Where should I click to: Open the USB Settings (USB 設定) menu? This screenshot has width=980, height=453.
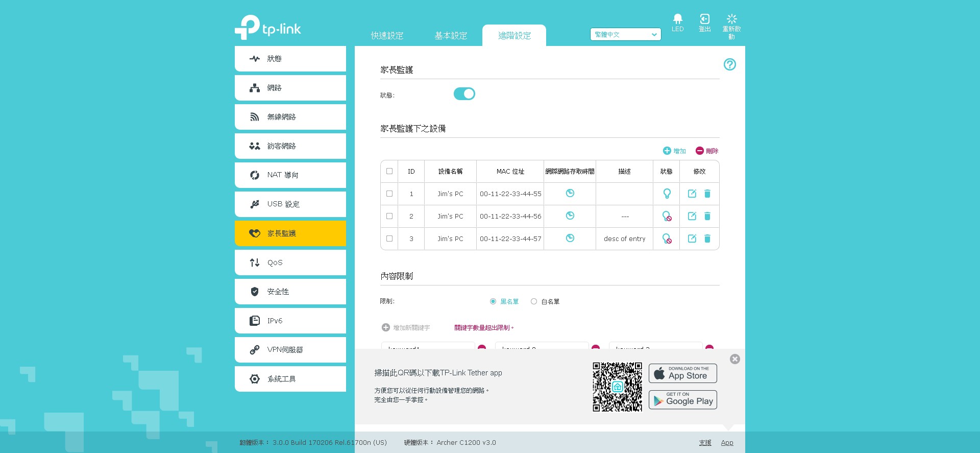pos(290,204)
